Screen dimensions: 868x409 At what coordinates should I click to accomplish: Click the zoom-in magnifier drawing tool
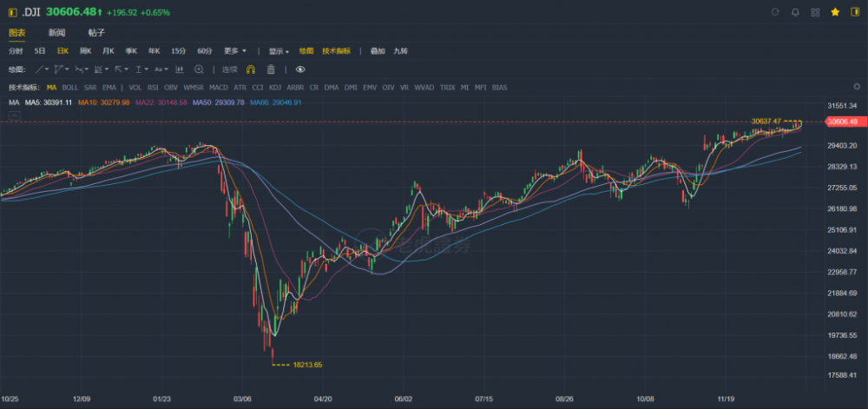coord(199,69)
